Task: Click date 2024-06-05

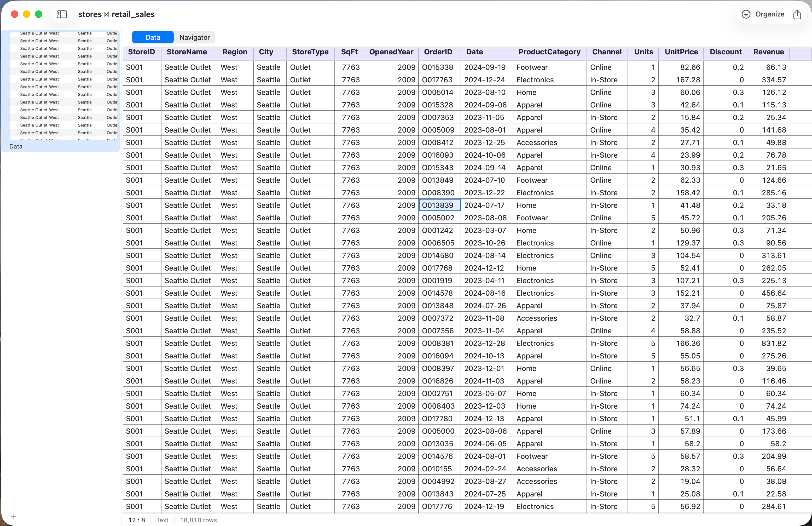Action: pos(487,444)
